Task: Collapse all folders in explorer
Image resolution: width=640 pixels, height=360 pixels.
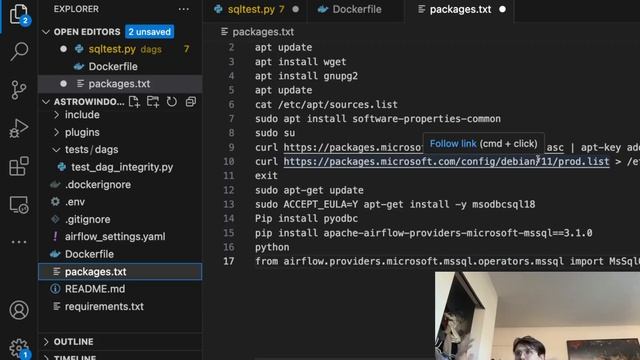Action: coord(191,102)
